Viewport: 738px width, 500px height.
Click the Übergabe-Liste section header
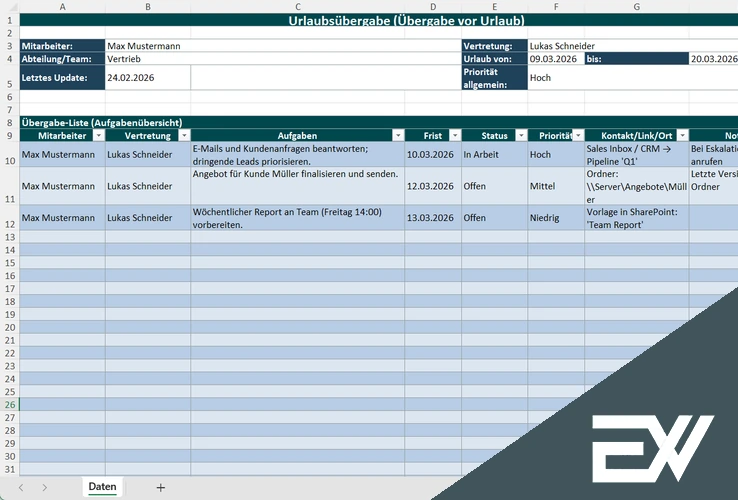(x=379, y=122)
